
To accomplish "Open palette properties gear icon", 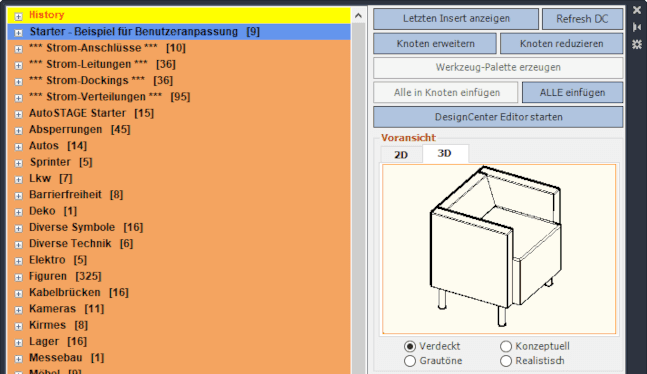I will [x=637, y=44].
